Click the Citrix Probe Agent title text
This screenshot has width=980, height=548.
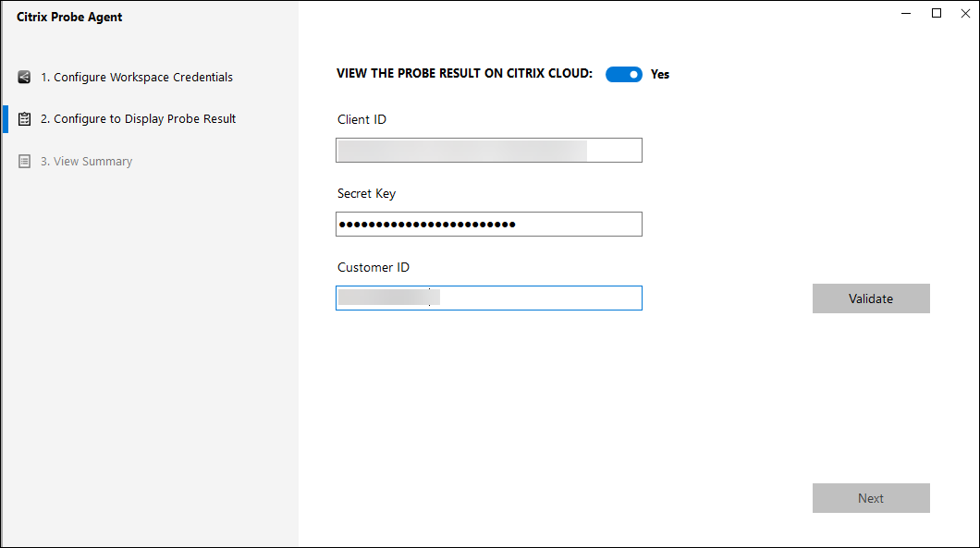(x=69, y=18)
